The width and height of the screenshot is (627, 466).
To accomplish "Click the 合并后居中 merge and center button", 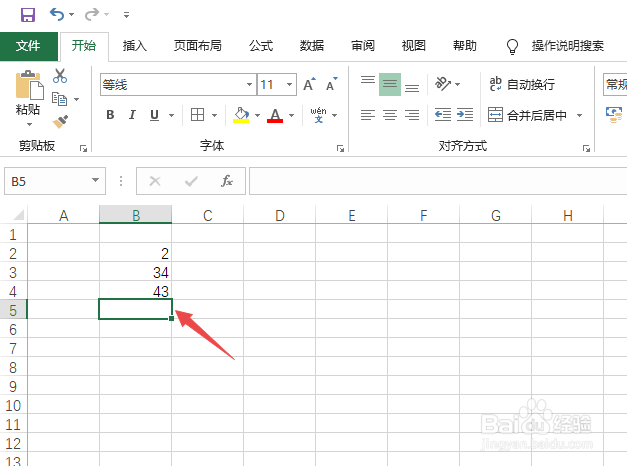I will click(x=527, y=115).
